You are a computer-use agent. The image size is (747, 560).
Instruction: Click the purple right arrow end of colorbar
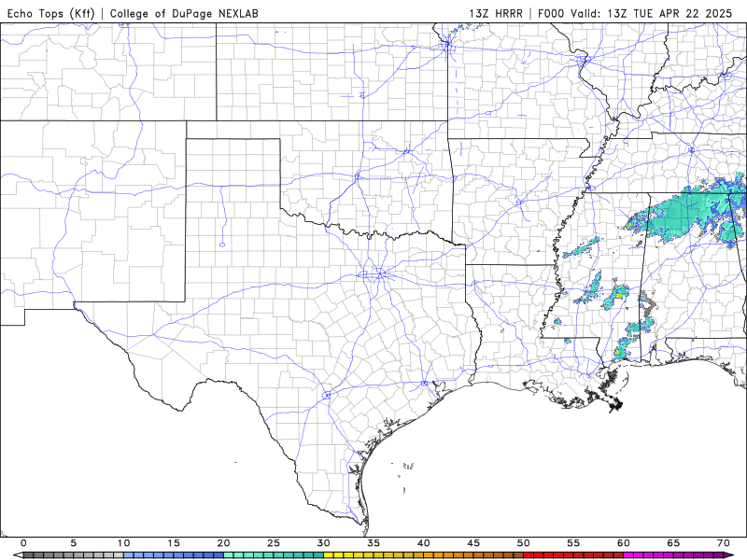[x=728, y=554]
